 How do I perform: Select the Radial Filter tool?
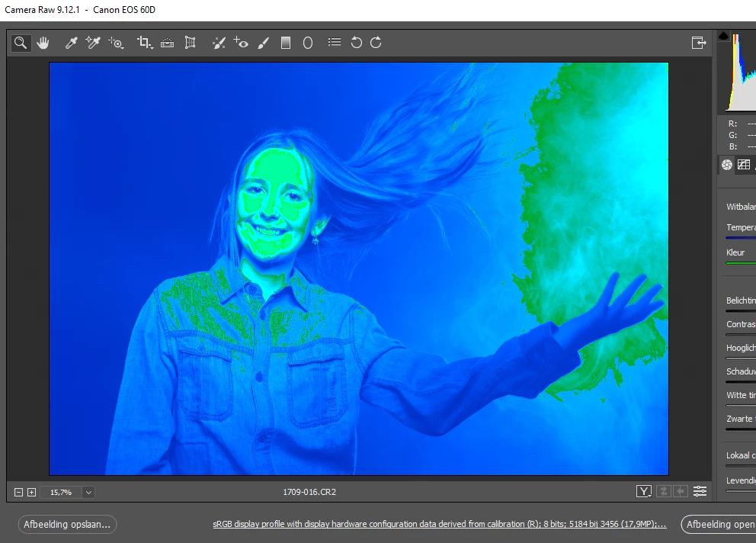point(308,43)
